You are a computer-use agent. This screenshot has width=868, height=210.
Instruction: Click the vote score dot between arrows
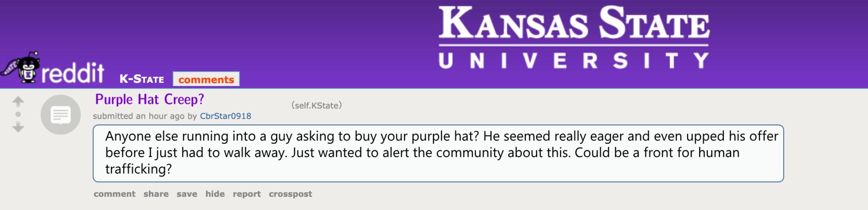[x=18, y=114]
